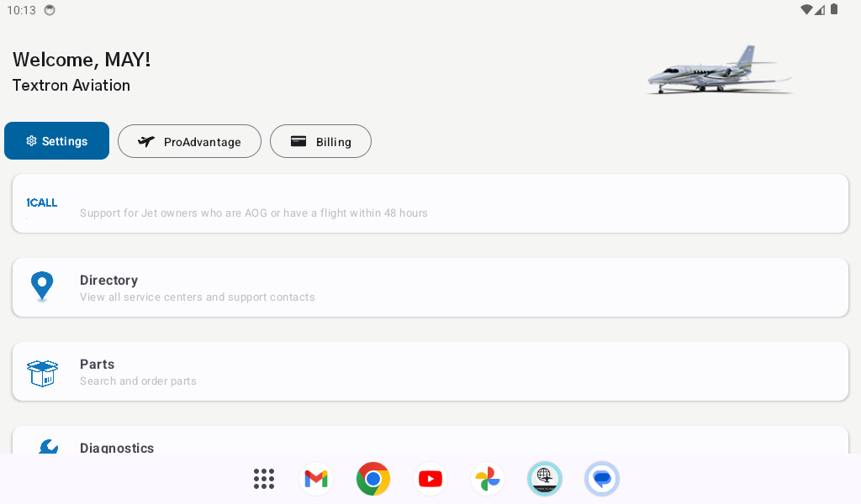Image resolution: width=861 pixels, height=504 pixels.
Task: Tap the battery status icon
Action: pos(834,8)
